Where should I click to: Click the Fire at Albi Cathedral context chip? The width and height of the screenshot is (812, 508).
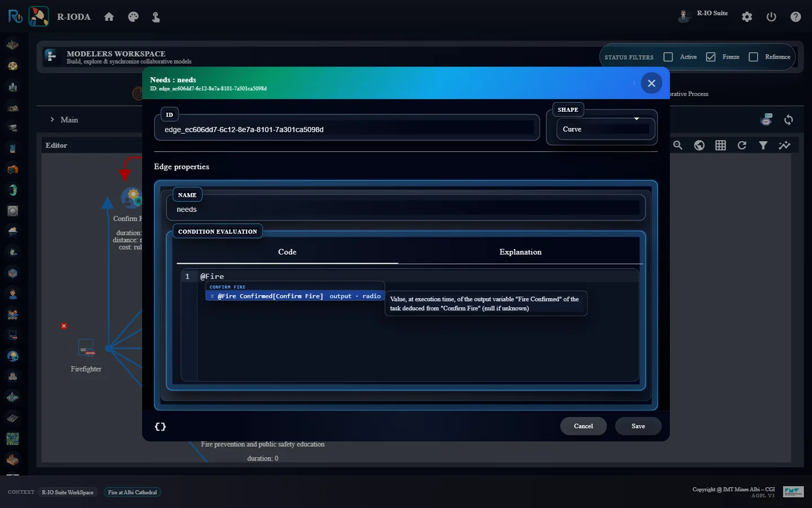click(x=133, y=492)
